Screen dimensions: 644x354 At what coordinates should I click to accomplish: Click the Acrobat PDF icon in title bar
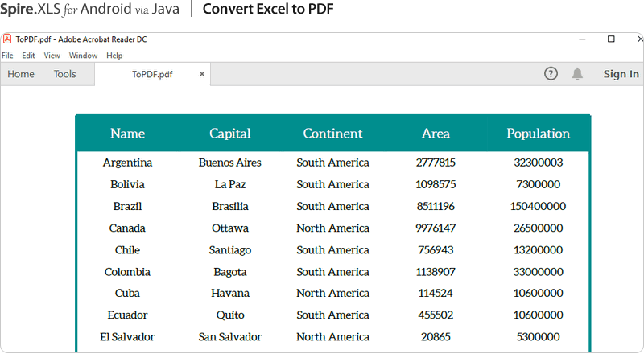click(7, 39)
